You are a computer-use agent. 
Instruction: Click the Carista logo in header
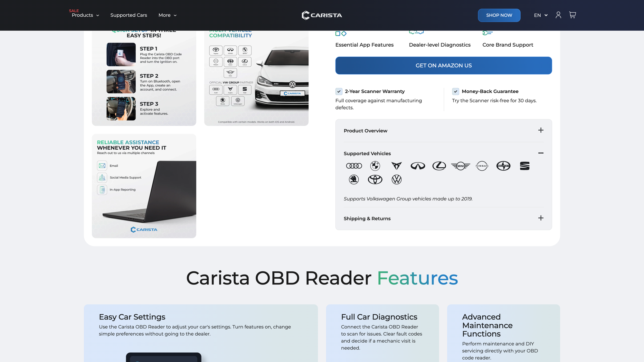(322, 15)
